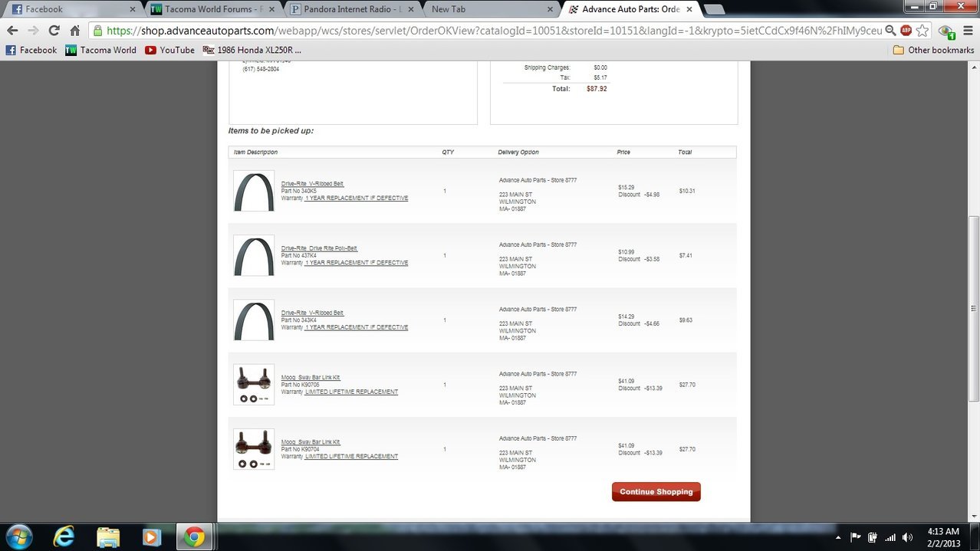Open the Action Center flag icon
This screenshot has width=980, height=551.
856,537
